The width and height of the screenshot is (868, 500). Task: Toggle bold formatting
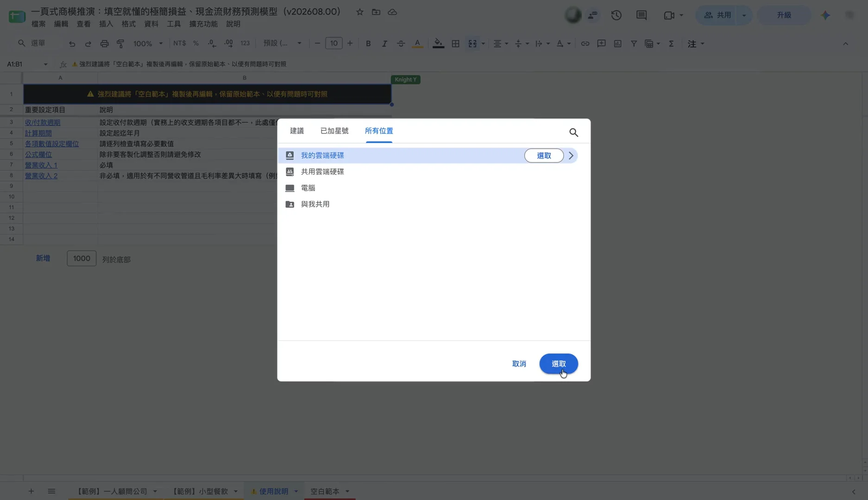tap(368, 44)
